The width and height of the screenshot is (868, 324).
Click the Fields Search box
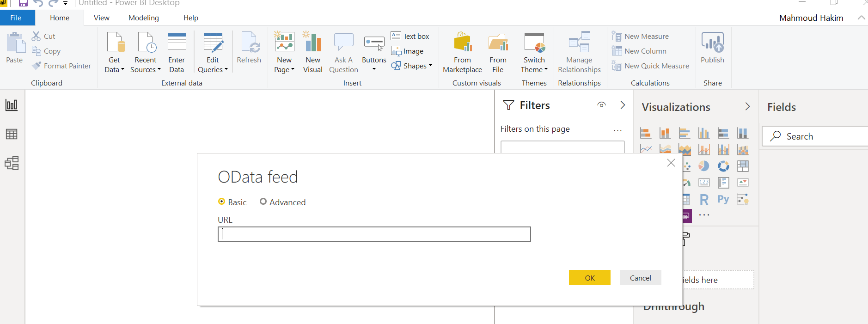pyautogui.click(x=815, y=136)
